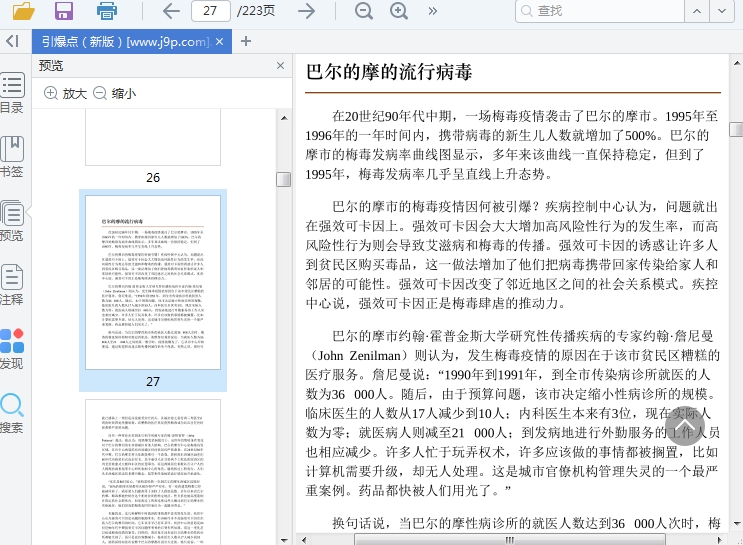Viewport: 743px width, 545px height.
Task: Click the zoom in magnifier in toolbar
Action: click(399, 11)
